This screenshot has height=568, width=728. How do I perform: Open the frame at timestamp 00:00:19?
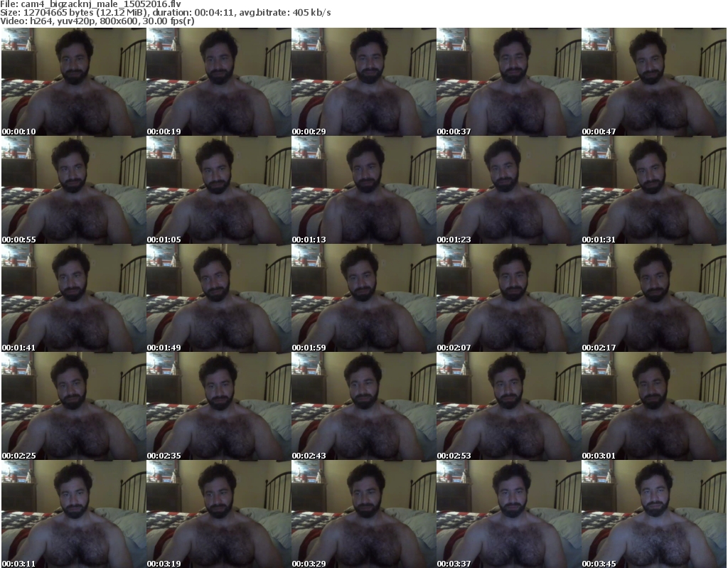[x=219, y=82]
